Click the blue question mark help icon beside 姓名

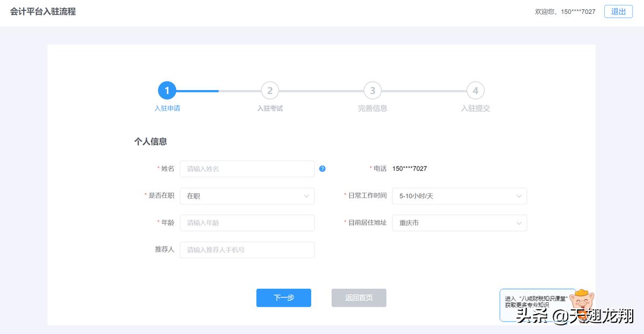tap(322, 169)
